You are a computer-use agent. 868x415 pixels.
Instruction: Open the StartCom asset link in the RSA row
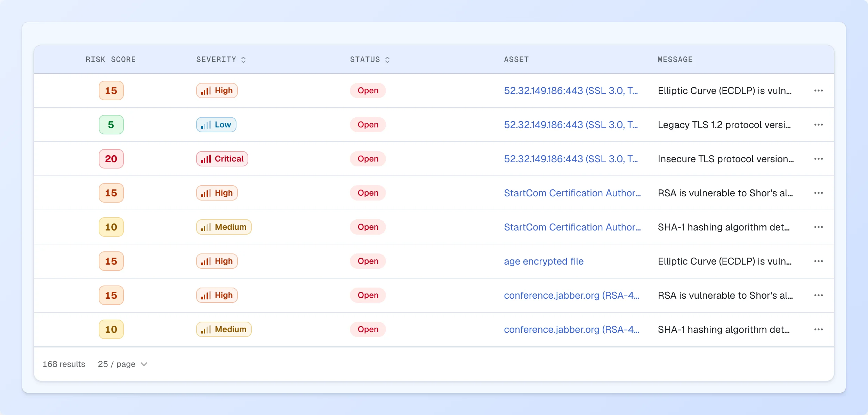click(x=572, y=193)
